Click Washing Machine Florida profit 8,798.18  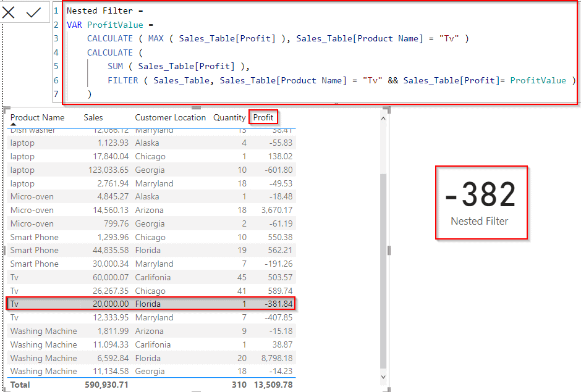click(277, 358)
